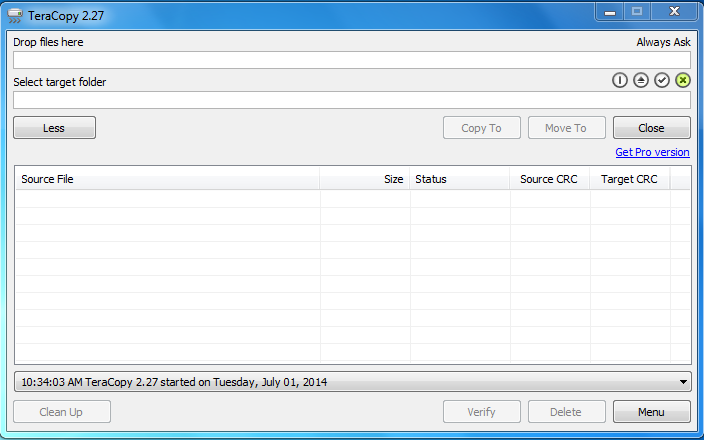Click the Pause (I) circular icon
This screenshot has width=704, height=441.
pos(620,80)
